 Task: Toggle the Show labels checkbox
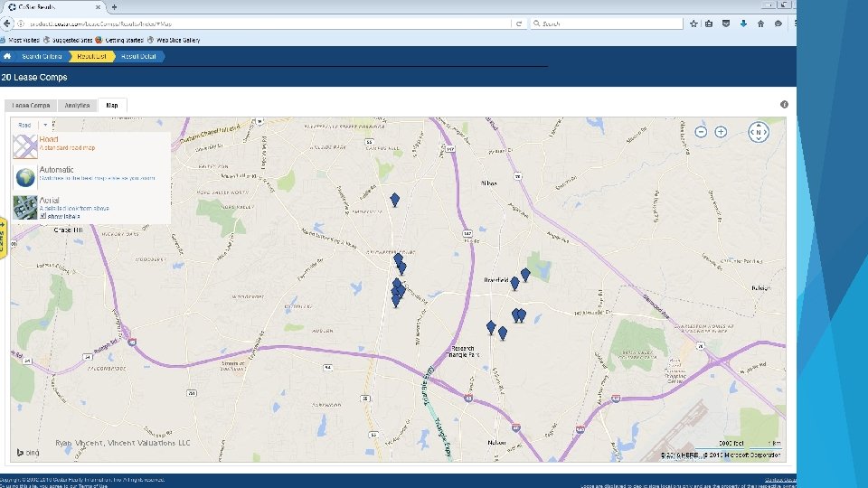click(x=42, y=216)
